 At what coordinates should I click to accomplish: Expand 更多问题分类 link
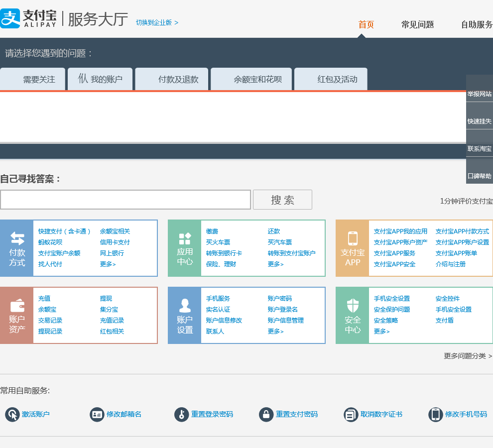[468, 356]
